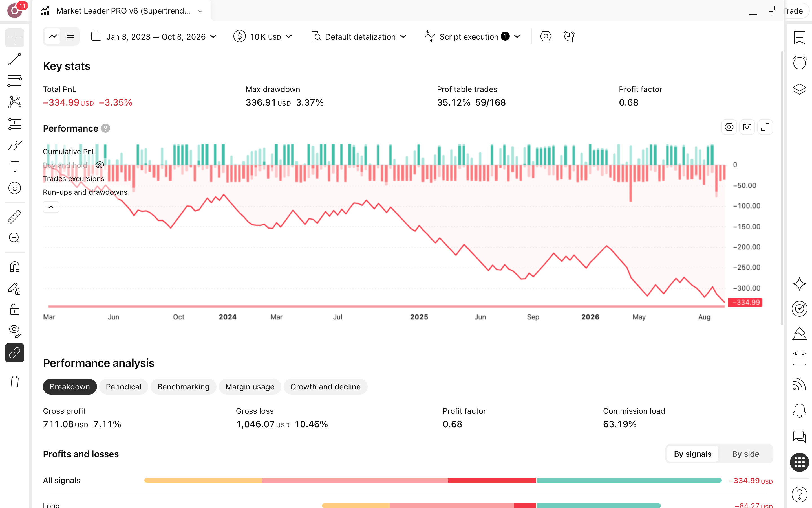The image size is (812, 508).
Task: Open the help center question icon
Action: point(799,494)
